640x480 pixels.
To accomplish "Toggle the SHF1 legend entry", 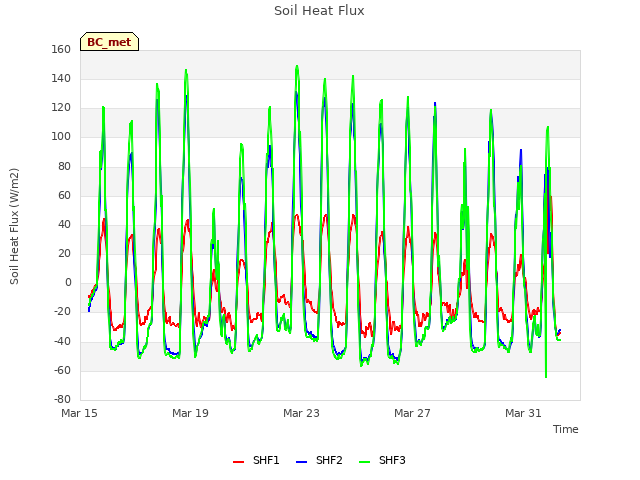I will [256, 460].
